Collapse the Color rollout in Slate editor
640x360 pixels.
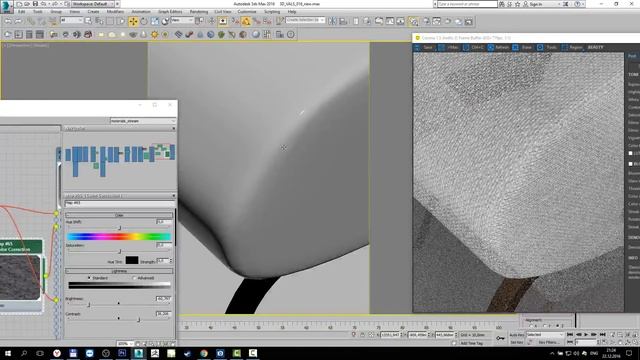pyautogui.click(x=119, y=215)
